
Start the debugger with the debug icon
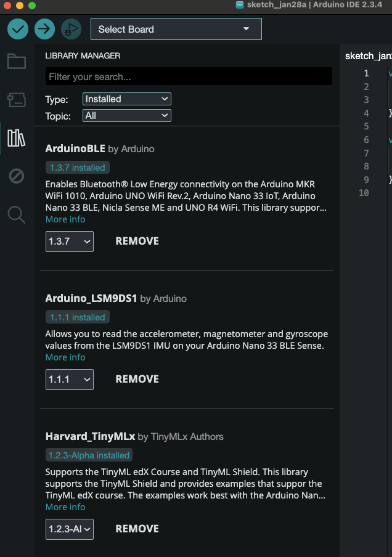(x=71, y=29)
